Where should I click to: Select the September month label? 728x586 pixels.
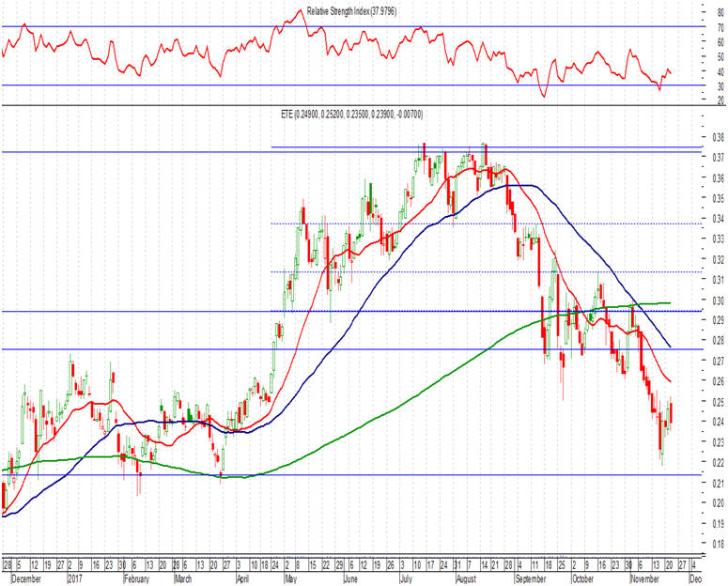pyautogui.click(x=530, y=579)
